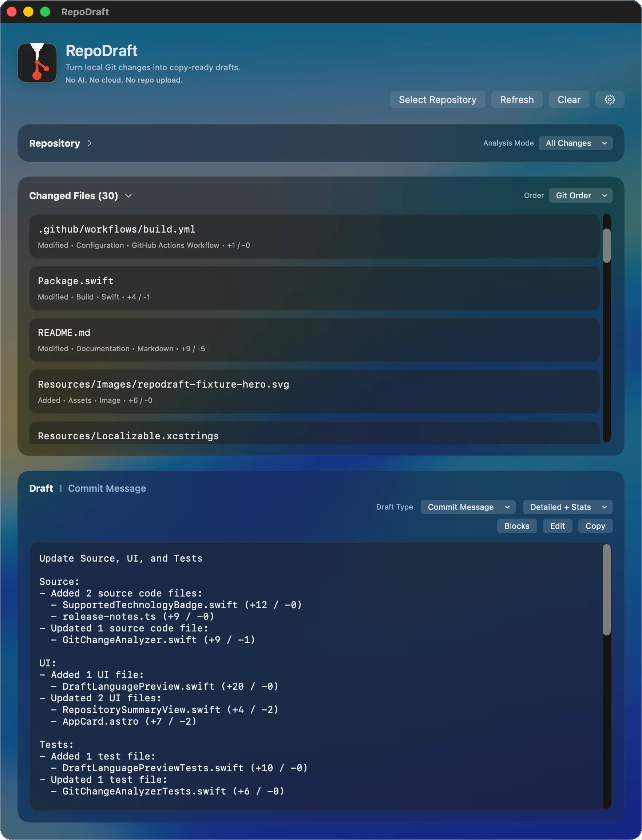Viewport: 642px width, 840px height.
Task: Open settings with the gear icon
Action: pos(610,99)
